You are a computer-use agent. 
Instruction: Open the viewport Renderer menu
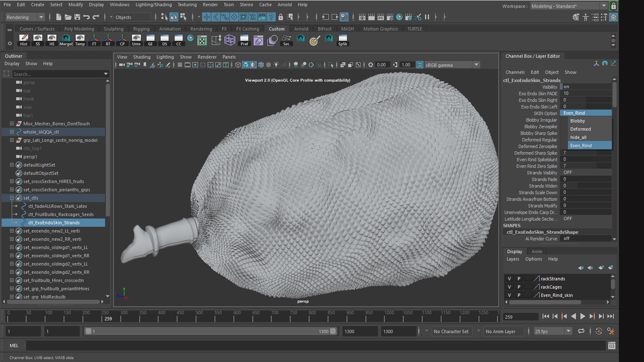[x=207, y=57]
